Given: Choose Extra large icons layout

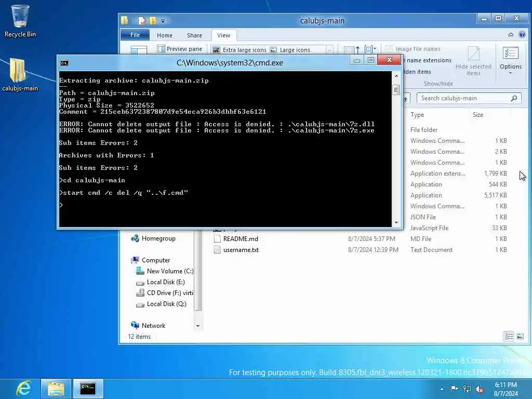Looking at the screenshot, I should point(240,50).
